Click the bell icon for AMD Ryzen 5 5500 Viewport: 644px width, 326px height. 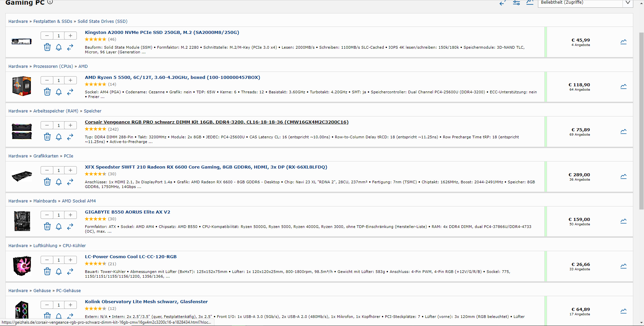(x=59, y=92)
